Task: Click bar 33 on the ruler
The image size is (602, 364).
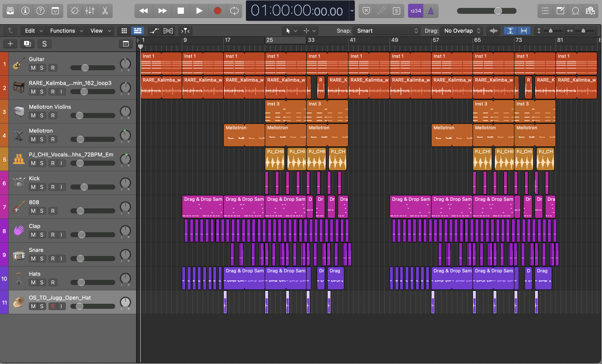Action: (x=311, y=40)
